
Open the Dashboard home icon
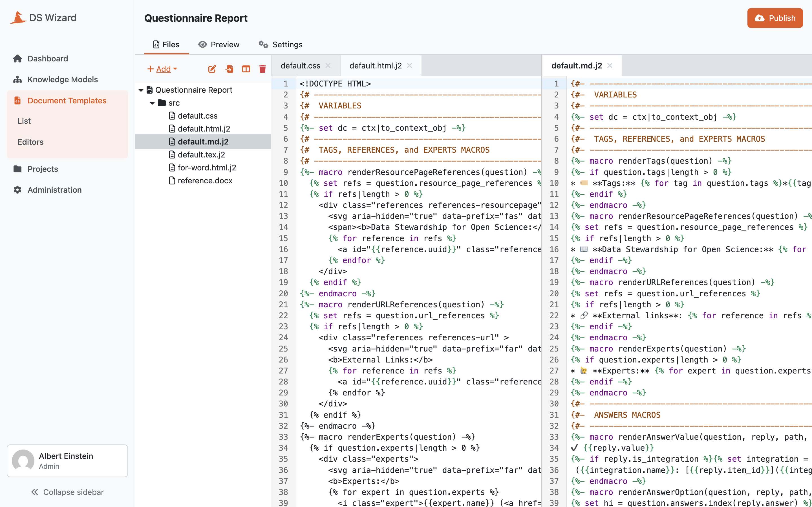tap(17, 59)
